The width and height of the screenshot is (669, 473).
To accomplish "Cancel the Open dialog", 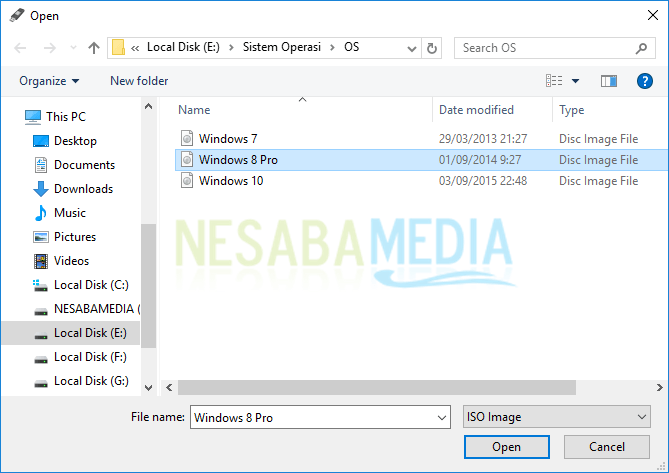I will (x=606, y=447).
